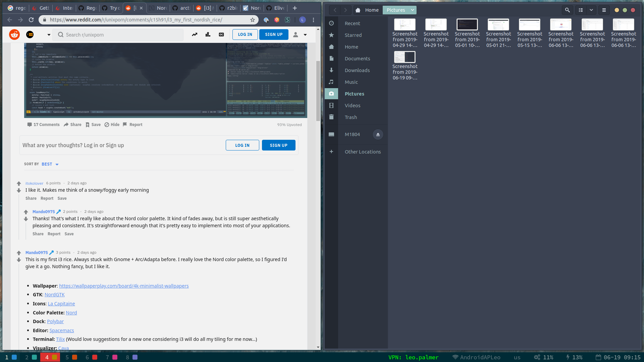
Task: Open the hamburger menu in the file manager
Action: pos(604,10)
